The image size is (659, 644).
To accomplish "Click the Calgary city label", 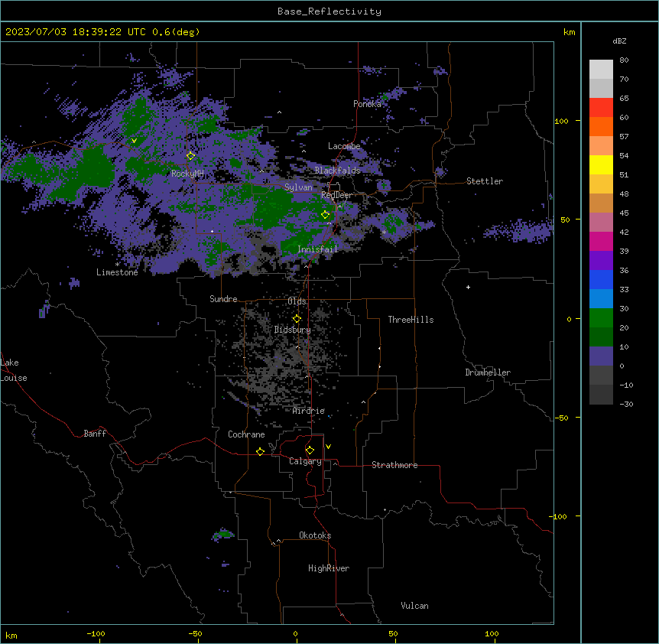I will point(305,461).
